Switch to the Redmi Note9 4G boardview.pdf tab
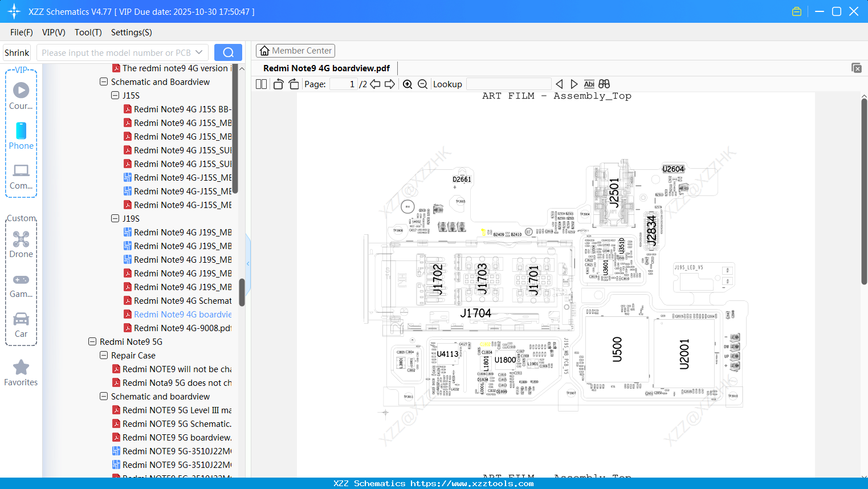 tap(327, 68)
